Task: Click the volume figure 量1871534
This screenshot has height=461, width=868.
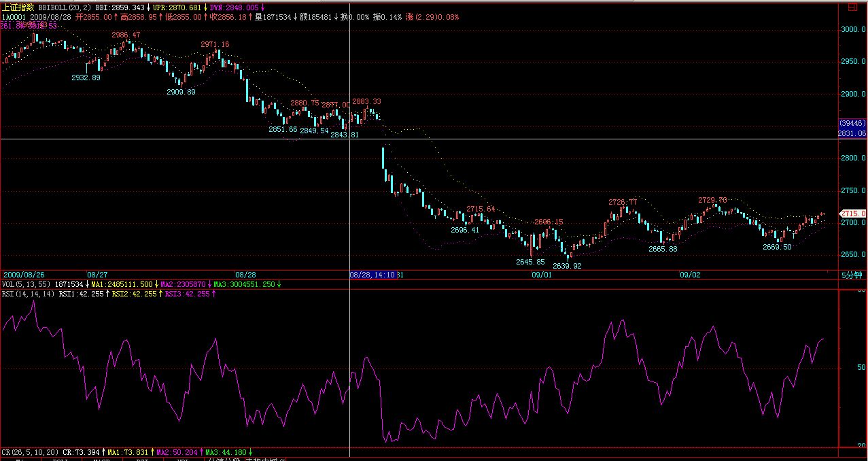Action: (273, 16)
